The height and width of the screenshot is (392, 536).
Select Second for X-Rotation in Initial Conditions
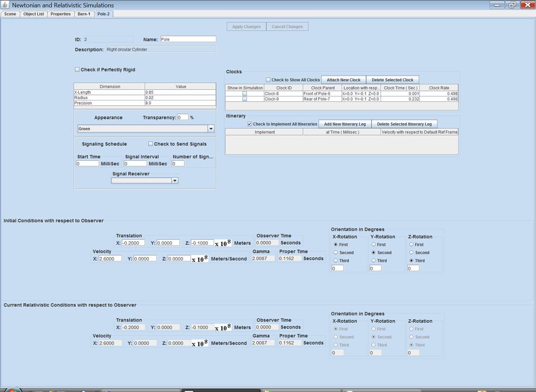tap(336, 253)
